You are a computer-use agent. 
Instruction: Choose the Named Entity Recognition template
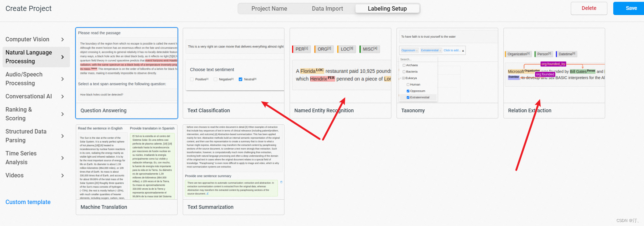pyautogui.click(x=340, y=73)
